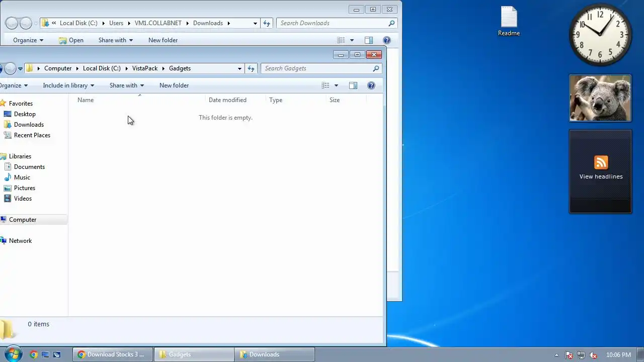Click the analog clock gadget

600,35
